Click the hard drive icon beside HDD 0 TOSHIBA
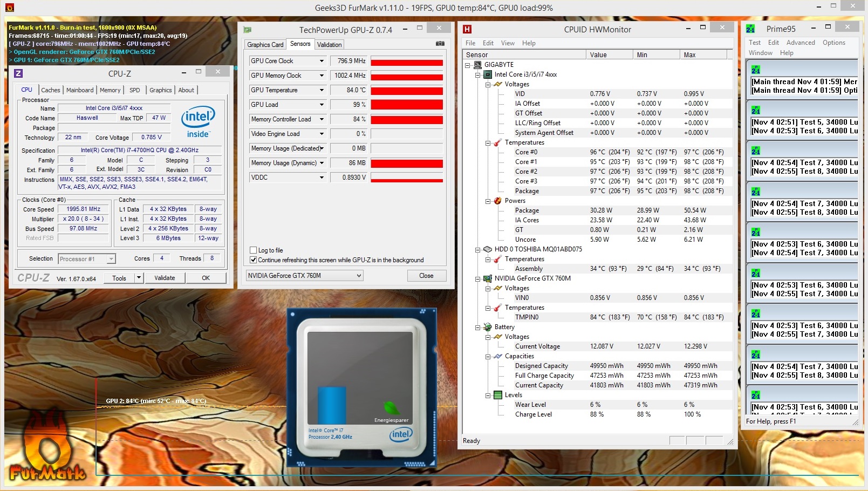This screenshot has width=868, height=491. click(488, 249)
